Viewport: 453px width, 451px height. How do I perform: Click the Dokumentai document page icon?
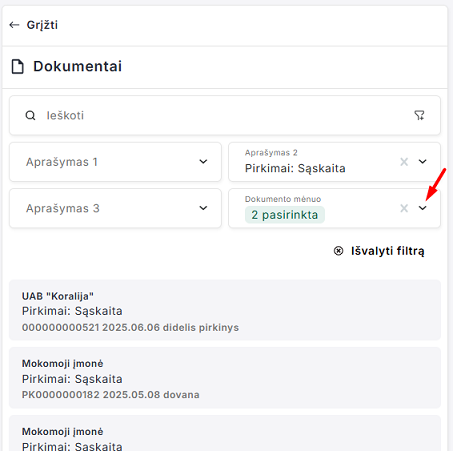[x=18, y=66]
